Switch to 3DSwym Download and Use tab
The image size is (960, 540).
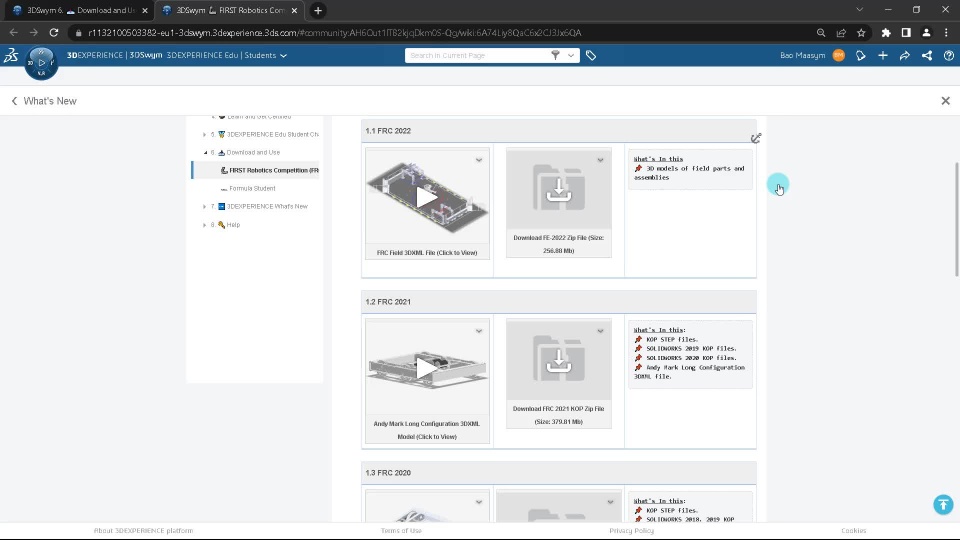(x=77, y=10)
